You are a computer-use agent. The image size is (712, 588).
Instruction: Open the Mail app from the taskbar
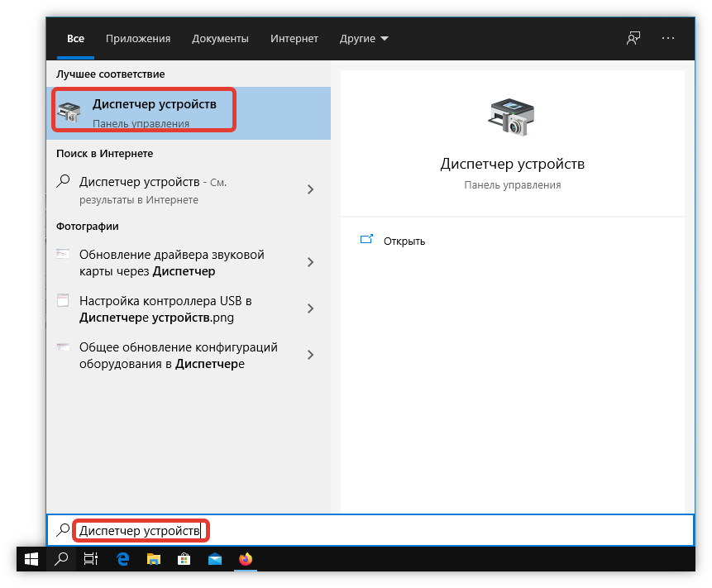coord(215,559)
